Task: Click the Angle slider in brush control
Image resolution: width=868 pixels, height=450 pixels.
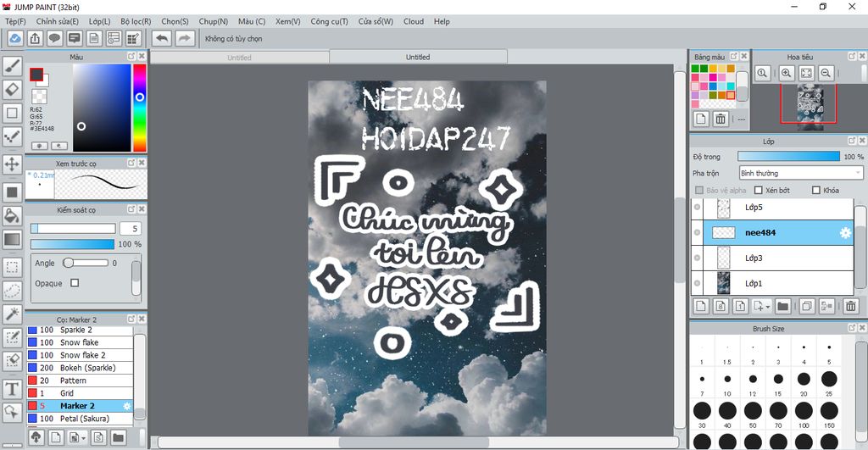Action: click(x=86, y=263)
